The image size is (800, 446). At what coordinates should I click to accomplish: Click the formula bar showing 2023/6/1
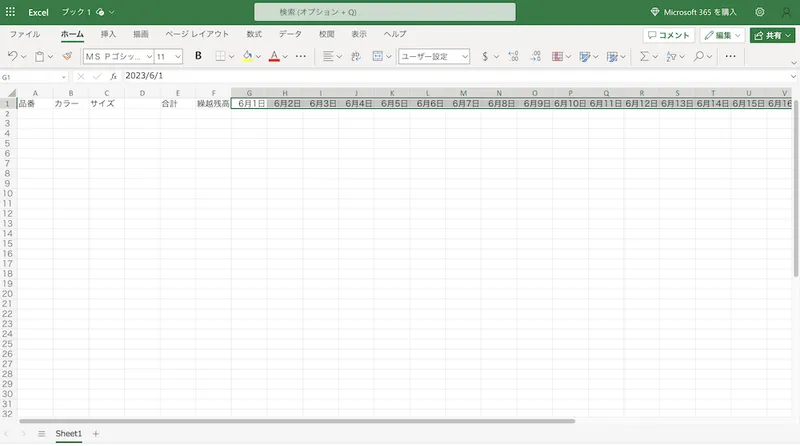coord(454,76)
